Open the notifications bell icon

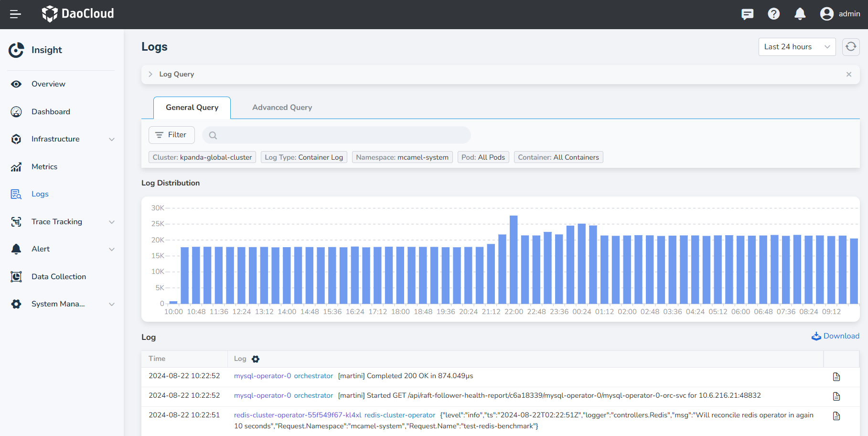800,14
